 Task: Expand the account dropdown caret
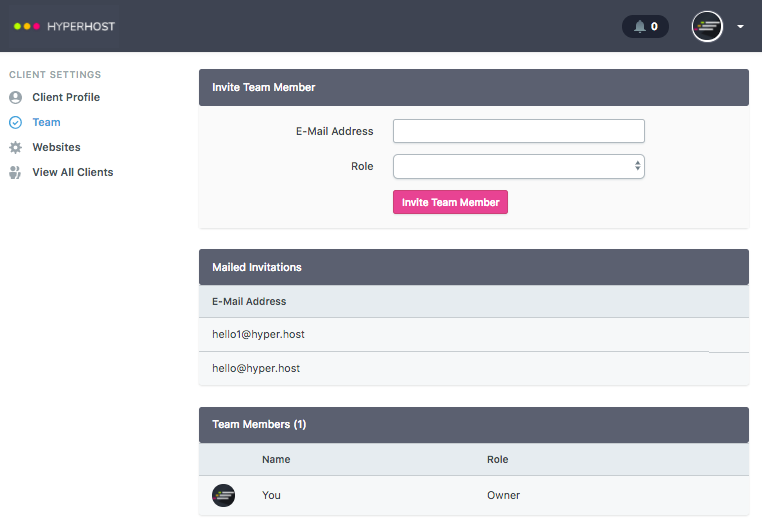pos(740,27)
